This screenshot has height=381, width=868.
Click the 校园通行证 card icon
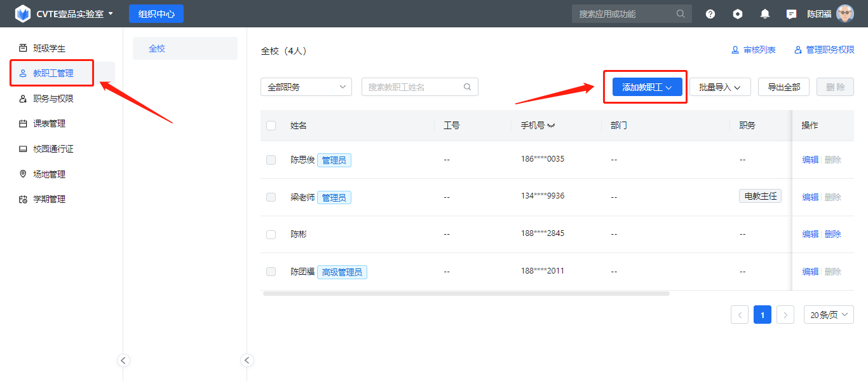tap(23, 149)
